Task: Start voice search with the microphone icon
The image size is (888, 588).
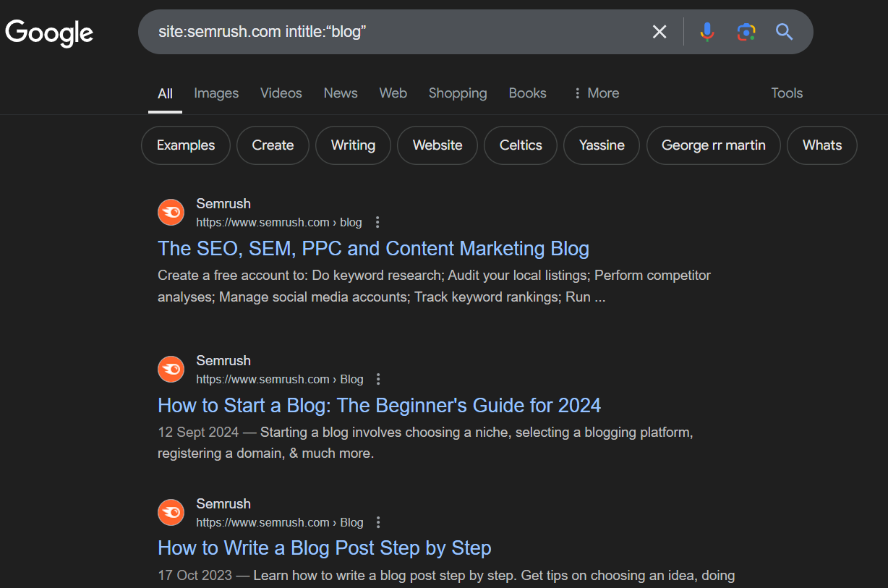Action: point(707,32)
